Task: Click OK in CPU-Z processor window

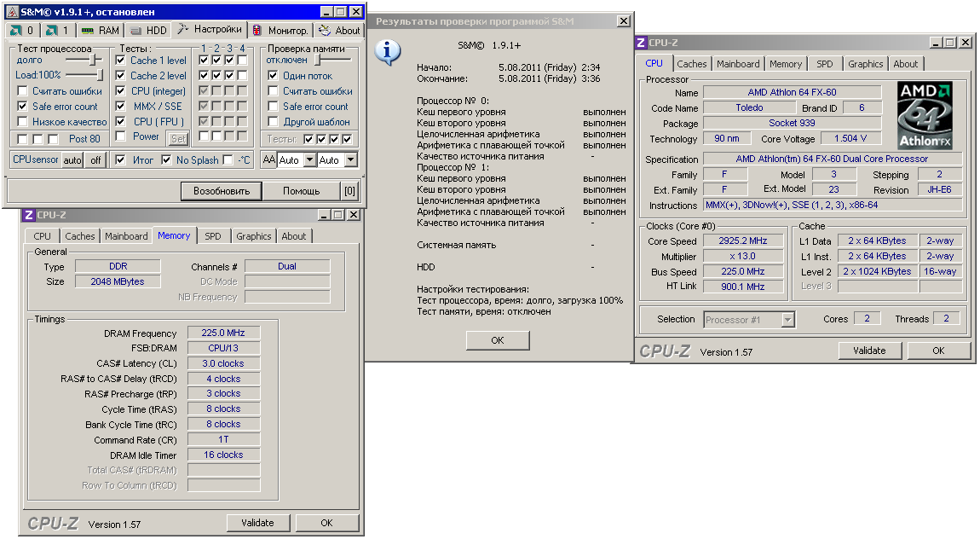Action: tap(939, 351)
